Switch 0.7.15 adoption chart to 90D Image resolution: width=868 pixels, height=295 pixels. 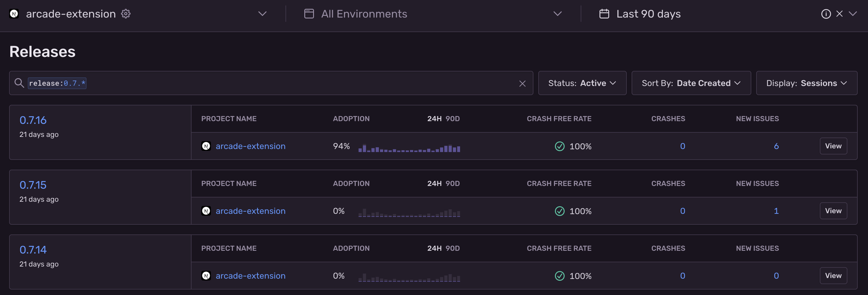pos(452,184)
